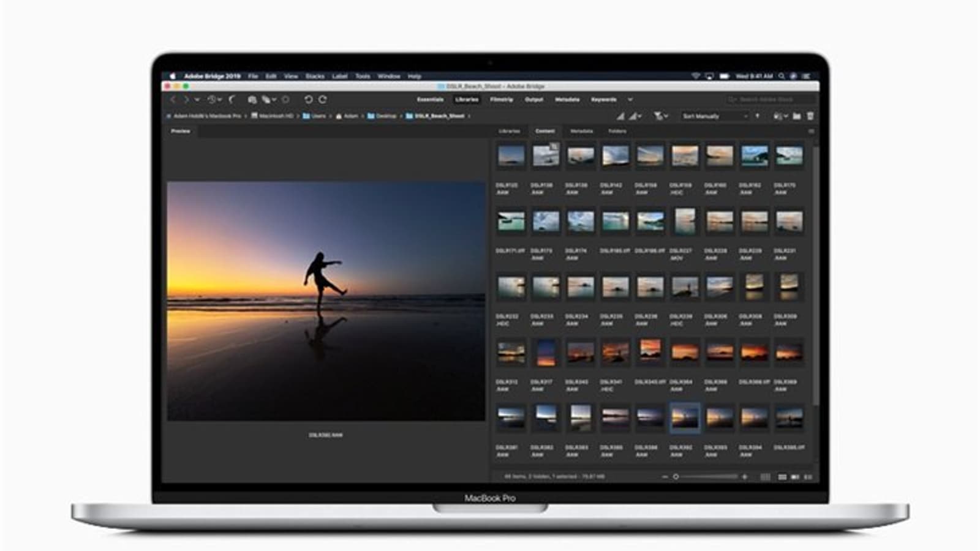This screenshot has height=551, width=980.
Task: Click the large beach silhouette preview image
Action: coord(326,301)
